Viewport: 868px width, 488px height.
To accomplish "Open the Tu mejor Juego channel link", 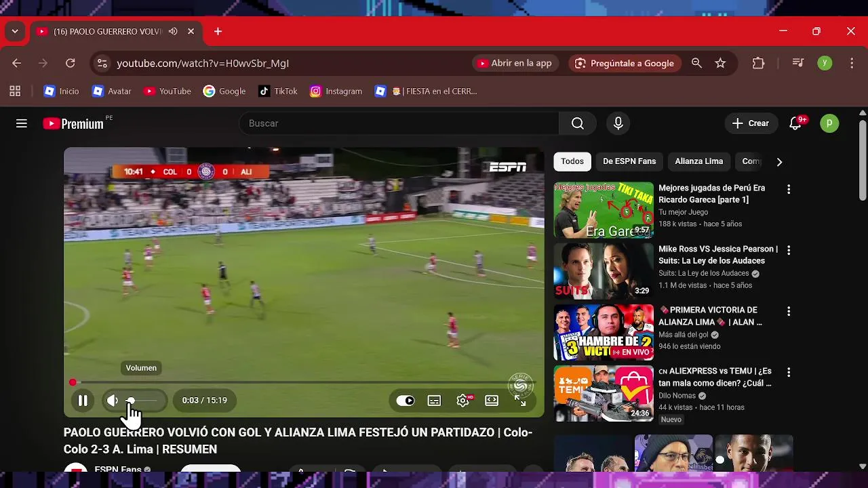I will click(683, 212).
